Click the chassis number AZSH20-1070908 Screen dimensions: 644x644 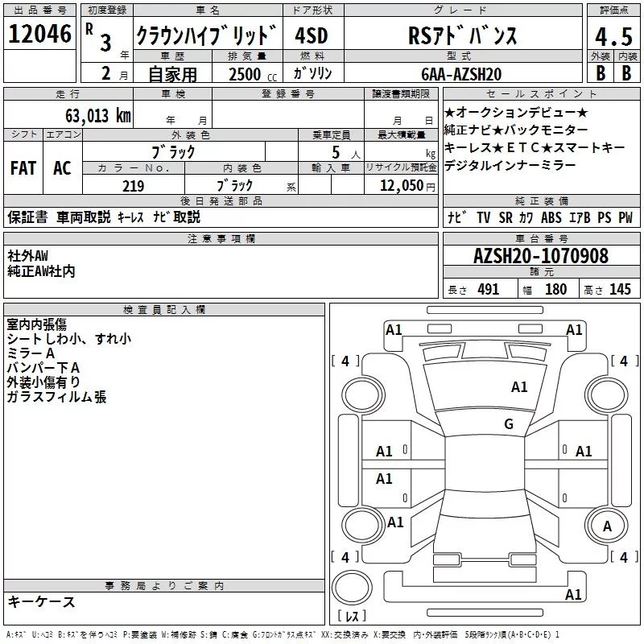[540, 256]
